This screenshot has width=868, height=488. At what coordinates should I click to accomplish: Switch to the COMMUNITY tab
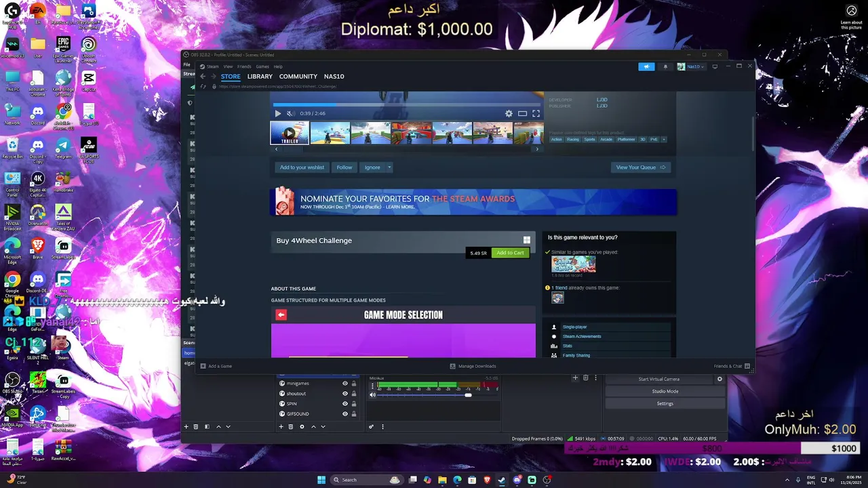(298, 77)
